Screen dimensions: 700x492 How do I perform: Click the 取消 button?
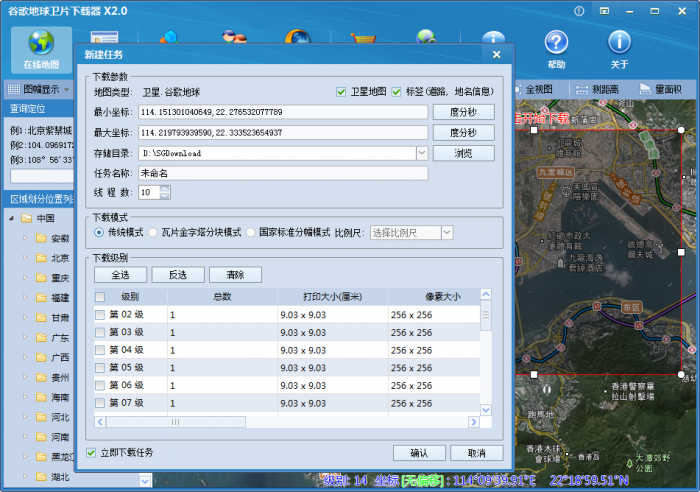coord(476,453)
